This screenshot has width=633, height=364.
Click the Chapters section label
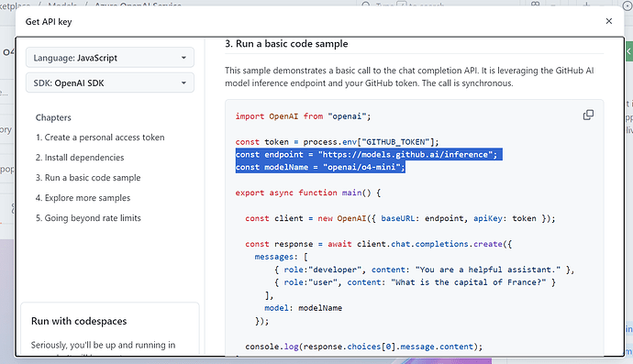53,117
